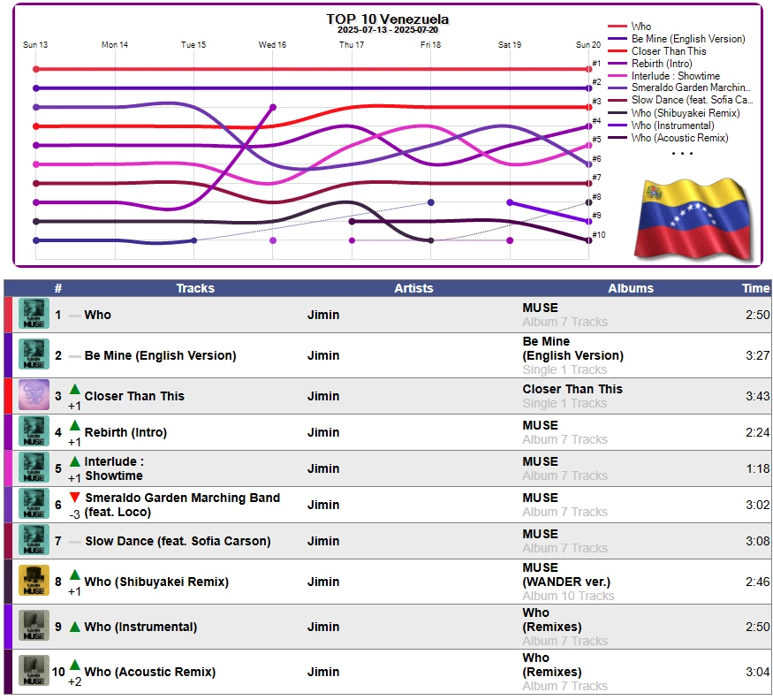This screenshot has width=773, height=700.
Task: Click the green up arrow beside Who (Instrumental)
Action: click(75, 627)
